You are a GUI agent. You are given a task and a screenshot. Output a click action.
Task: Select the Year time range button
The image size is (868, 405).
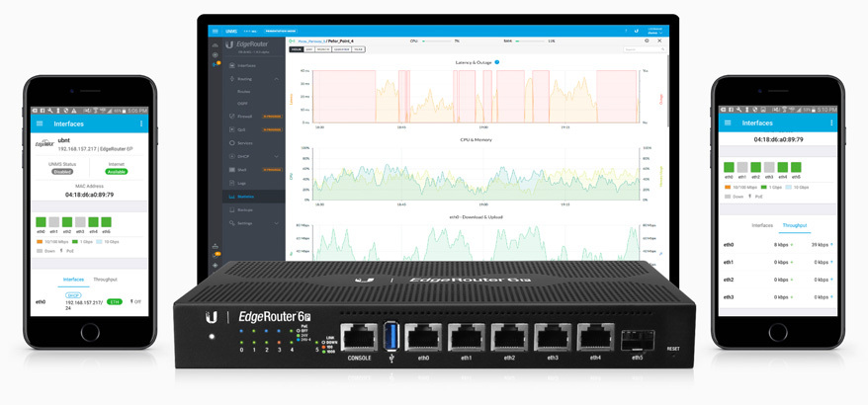coord(358,49)
